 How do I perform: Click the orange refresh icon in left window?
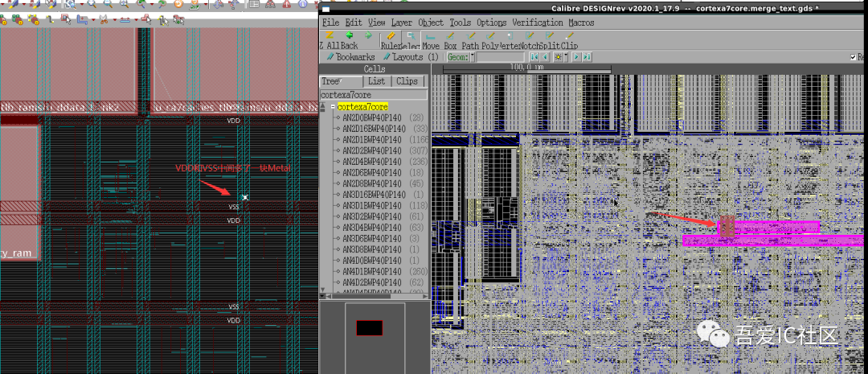point(178,4)
